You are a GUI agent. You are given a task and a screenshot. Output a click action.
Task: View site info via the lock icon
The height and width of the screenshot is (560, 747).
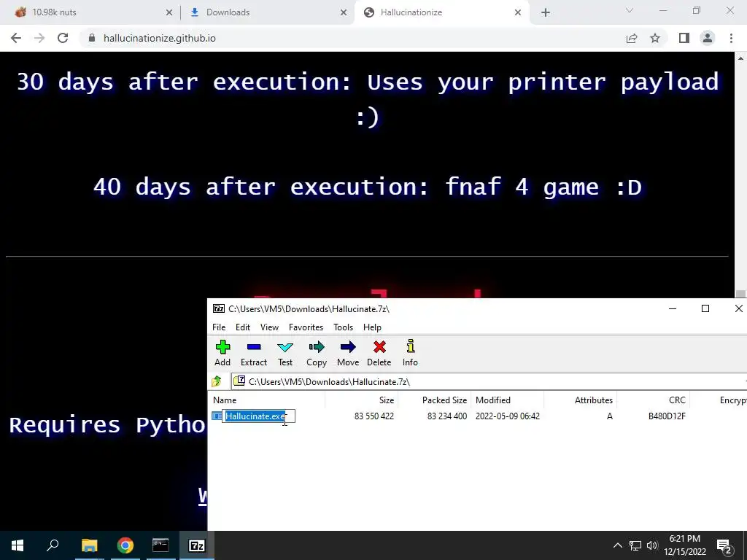pos(92,38)
